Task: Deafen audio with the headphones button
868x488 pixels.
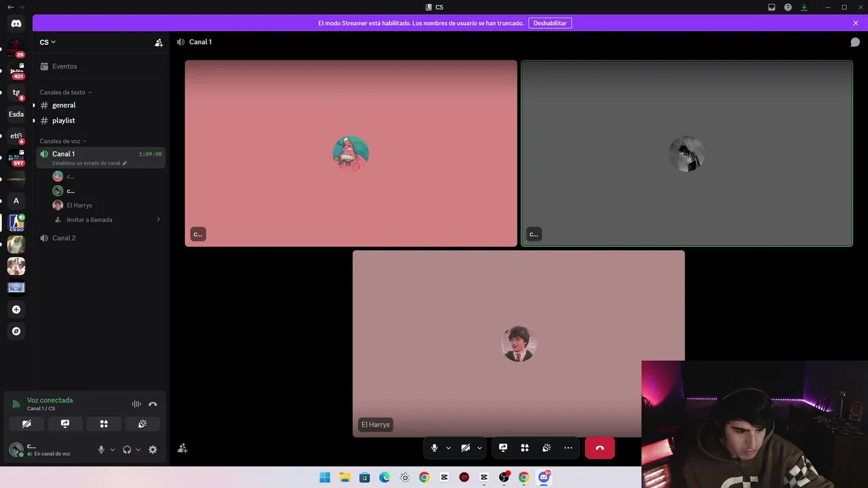Action: tap(127, 449)
